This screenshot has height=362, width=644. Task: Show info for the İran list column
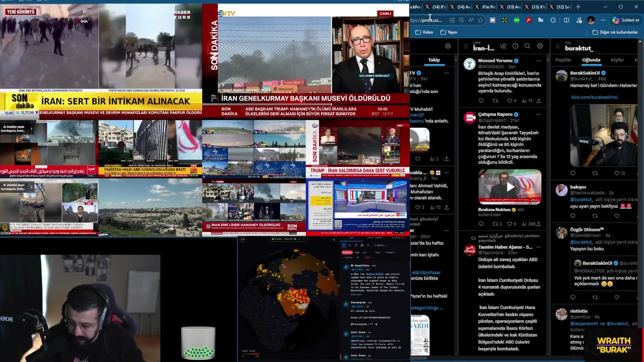click(x=515, y=46)
